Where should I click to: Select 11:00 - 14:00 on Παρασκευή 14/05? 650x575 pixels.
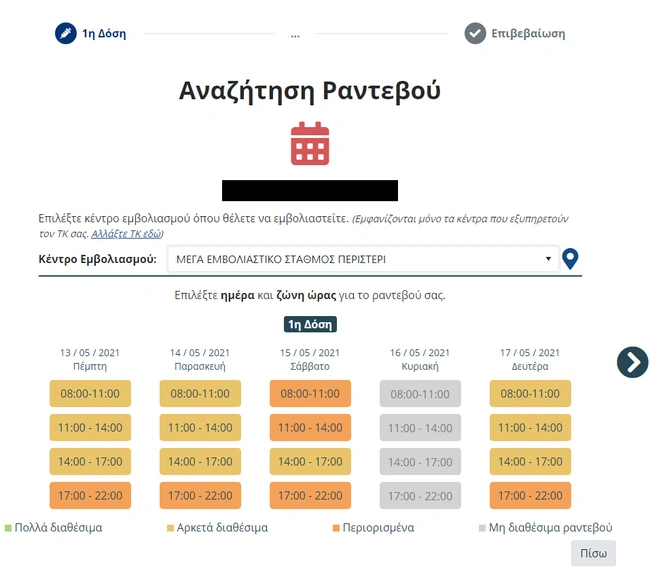(x=200, y=428)
